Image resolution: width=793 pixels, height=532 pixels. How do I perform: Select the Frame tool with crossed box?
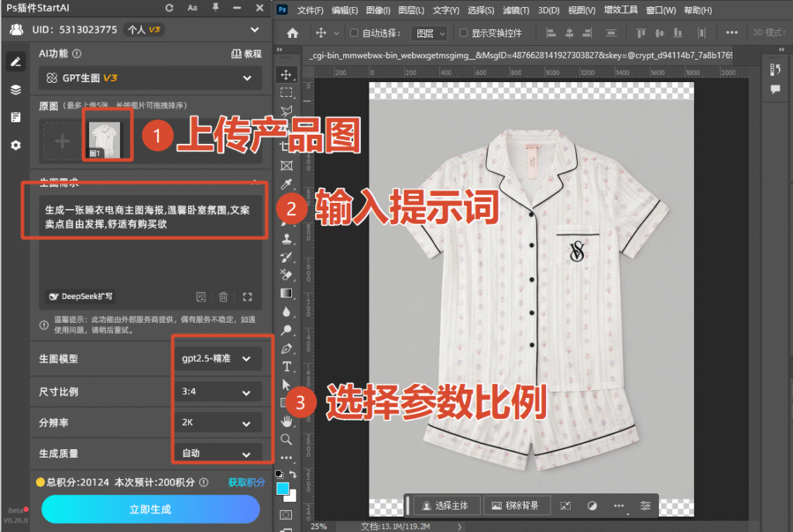287,166
